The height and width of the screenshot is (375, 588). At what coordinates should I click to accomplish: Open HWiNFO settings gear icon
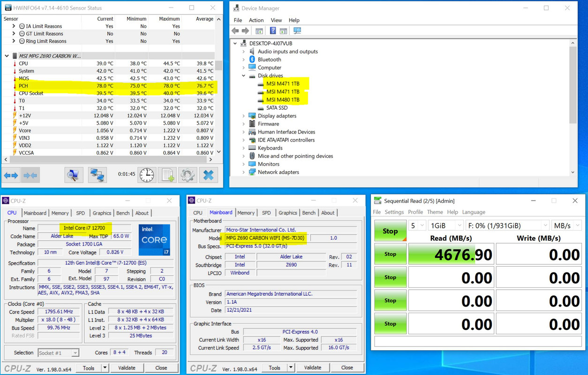coord(188,175)
